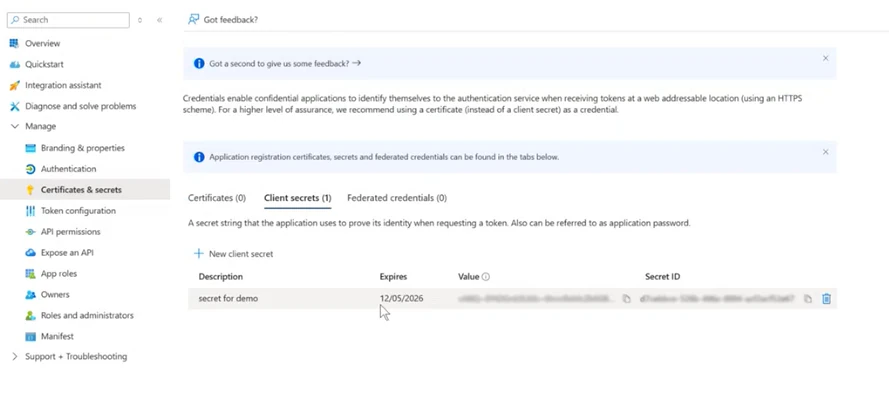Delete the 'secret for demo' client secret

click(x=827, y=298)
